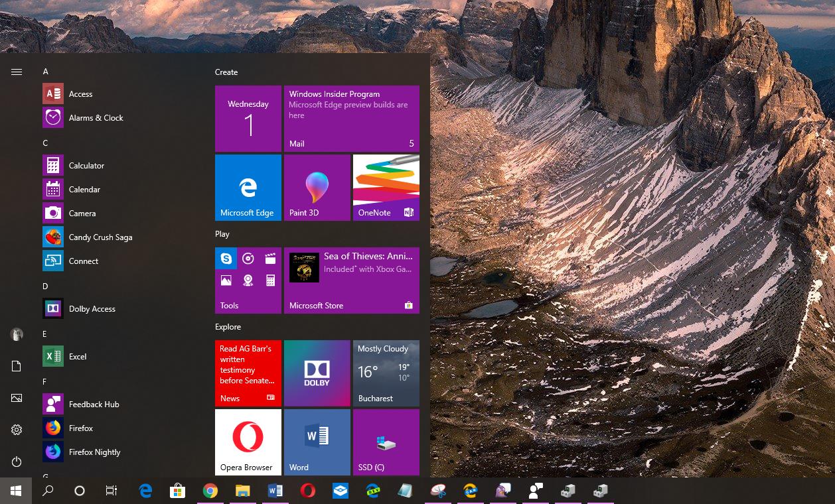Screen dimensions: 835x504
Task: Open the SSD (C) drive tile
Action: point(386,442)
